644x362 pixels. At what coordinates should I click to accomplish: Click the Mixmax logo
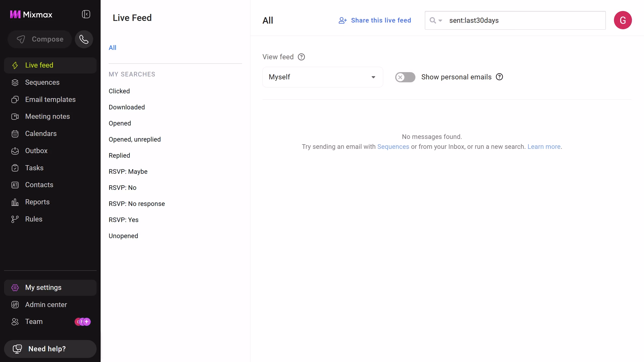pos(31,14)
